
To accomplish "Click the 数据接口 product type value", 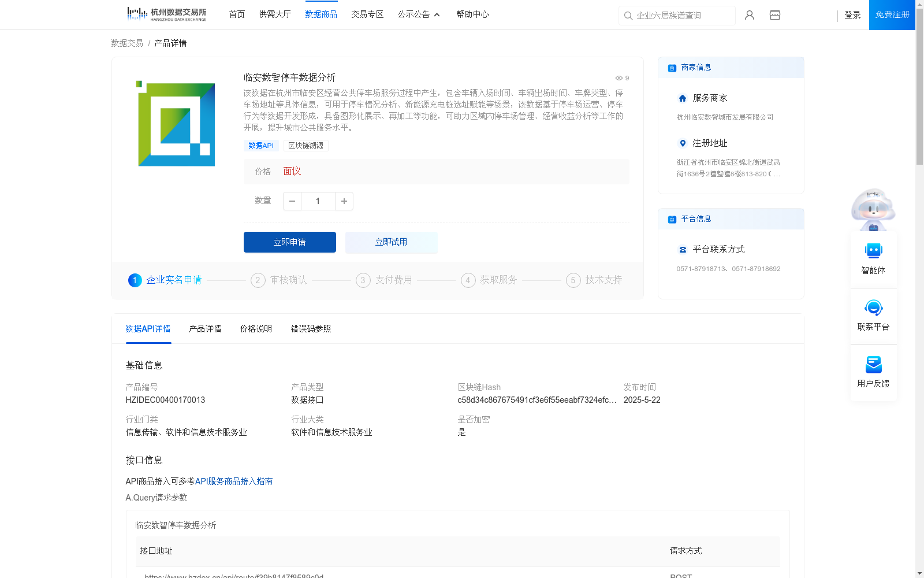I will [307, 400].
